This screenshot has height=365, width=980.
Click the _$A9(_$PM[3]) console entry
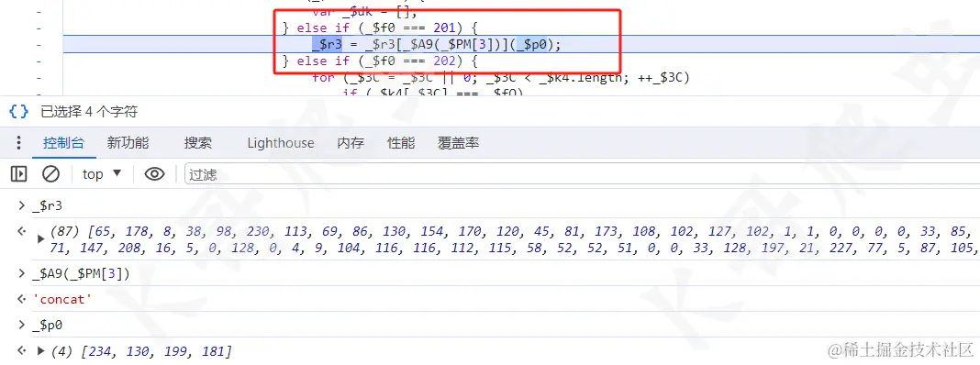coord(81,273)
